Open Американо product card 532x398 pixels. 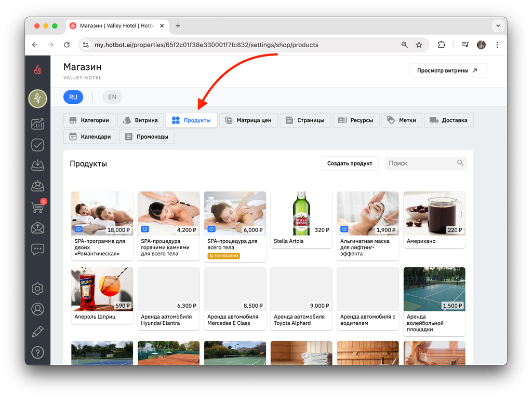pos(434,219)
